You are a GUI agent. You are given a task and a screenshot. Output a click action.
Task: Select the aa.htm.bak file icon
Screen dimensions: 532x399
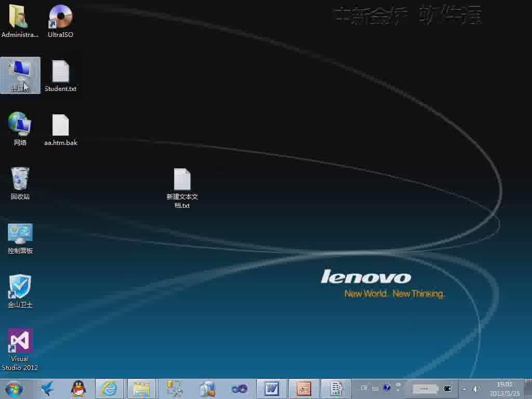(x=61, y=129)
